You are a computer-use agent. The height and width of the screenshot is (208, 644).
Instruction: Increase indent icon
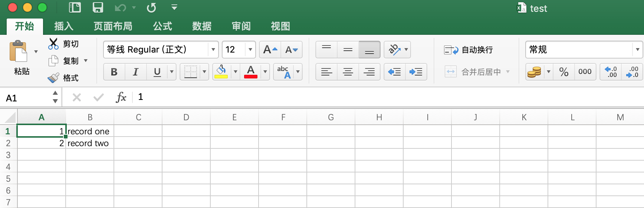point(416,72)
